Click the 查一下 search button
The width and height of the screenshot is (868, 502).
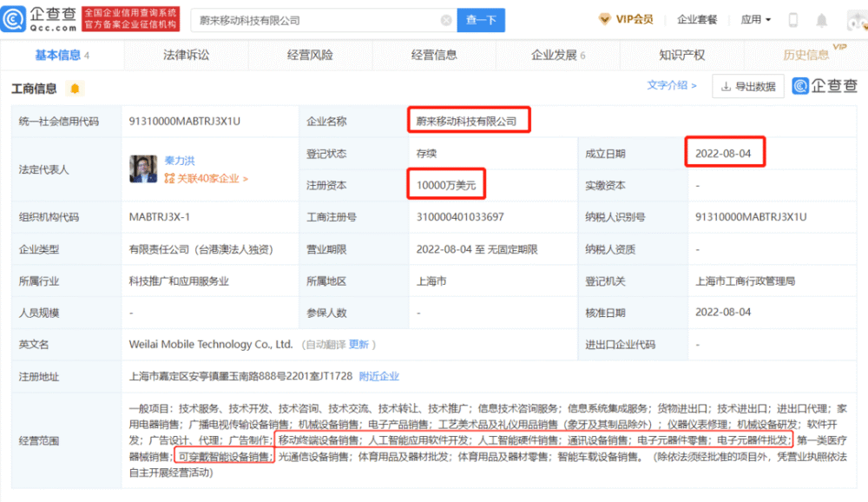[x=481, y=20]
